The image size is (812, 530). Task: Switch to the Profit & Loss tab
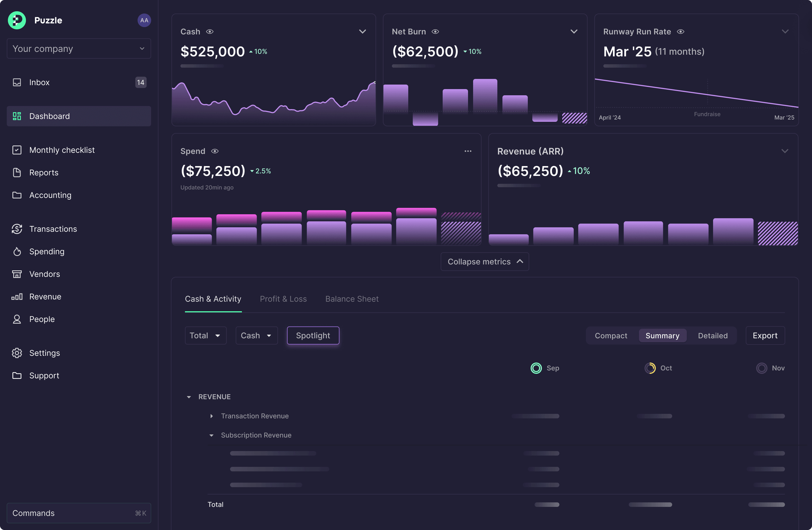(283, 299)
